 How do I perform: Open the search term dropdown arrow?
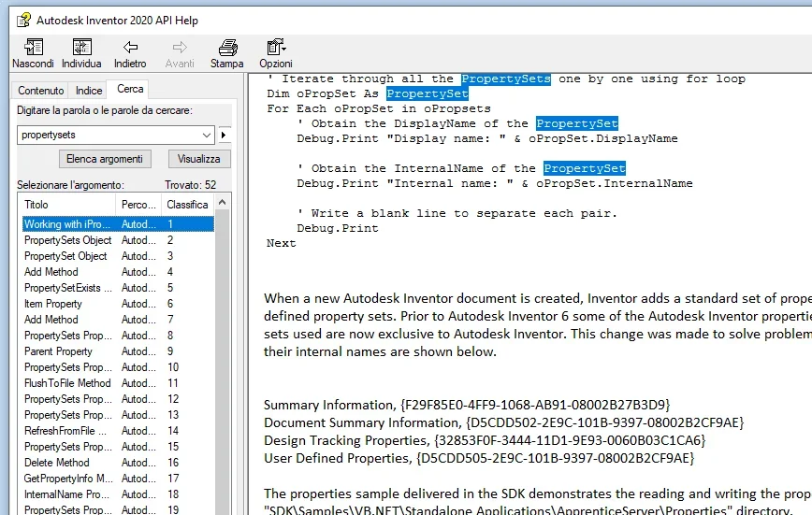(207, 136)
